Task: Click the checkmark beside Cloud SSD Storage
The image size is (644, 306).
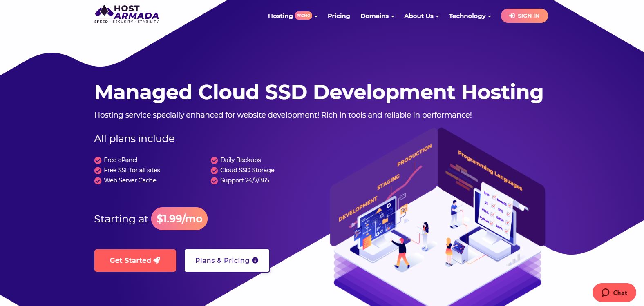Action: (x=214, y=171)
